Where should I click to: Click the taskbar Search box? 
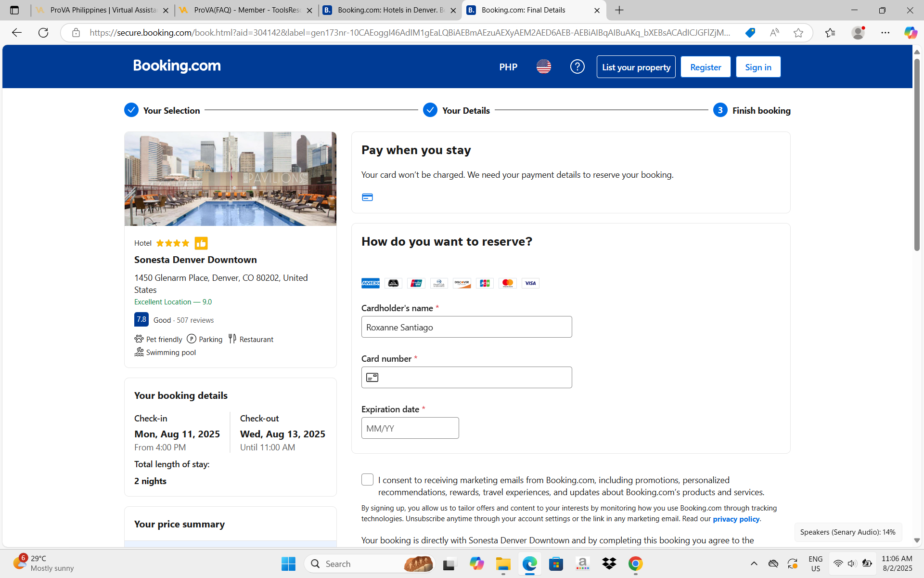pos(370,564)
